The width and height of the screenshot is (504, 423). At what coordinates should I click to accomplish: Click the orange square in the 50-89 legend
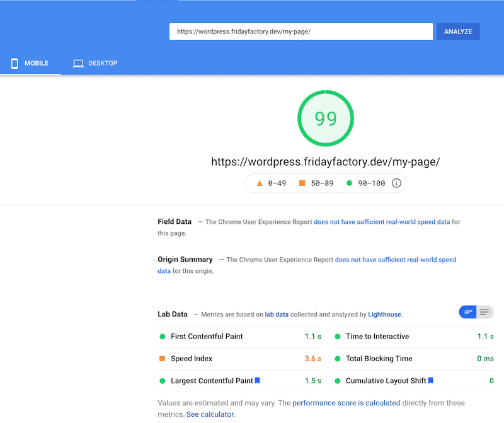point(302,183)
